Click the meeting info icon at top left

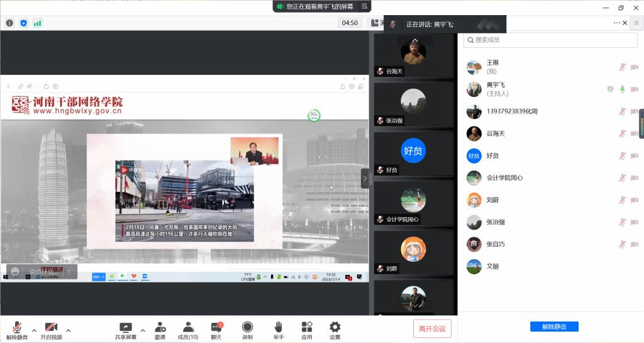coord(9,23)
